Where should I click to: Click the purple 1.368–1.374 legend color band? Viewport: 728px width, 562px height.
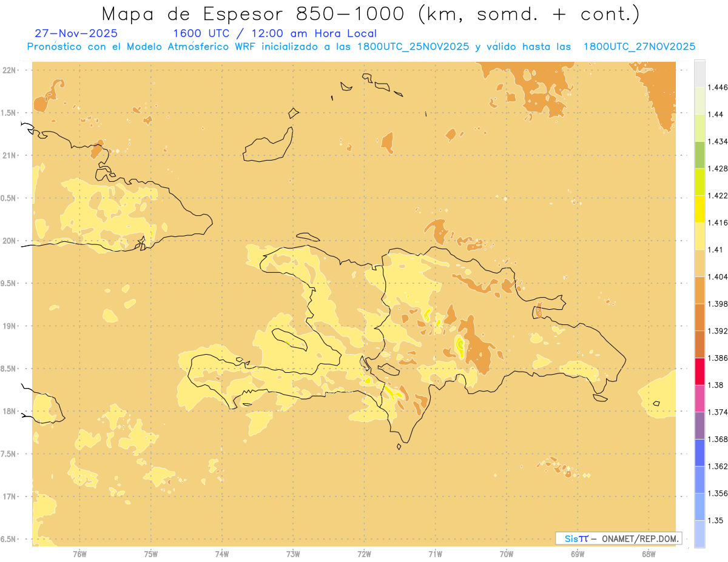699,426
